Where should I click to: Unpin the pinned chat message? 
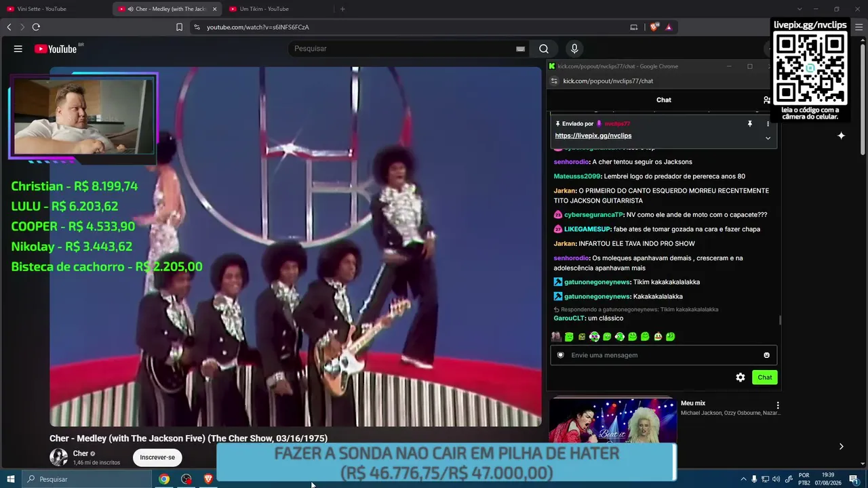coord(750,124)
